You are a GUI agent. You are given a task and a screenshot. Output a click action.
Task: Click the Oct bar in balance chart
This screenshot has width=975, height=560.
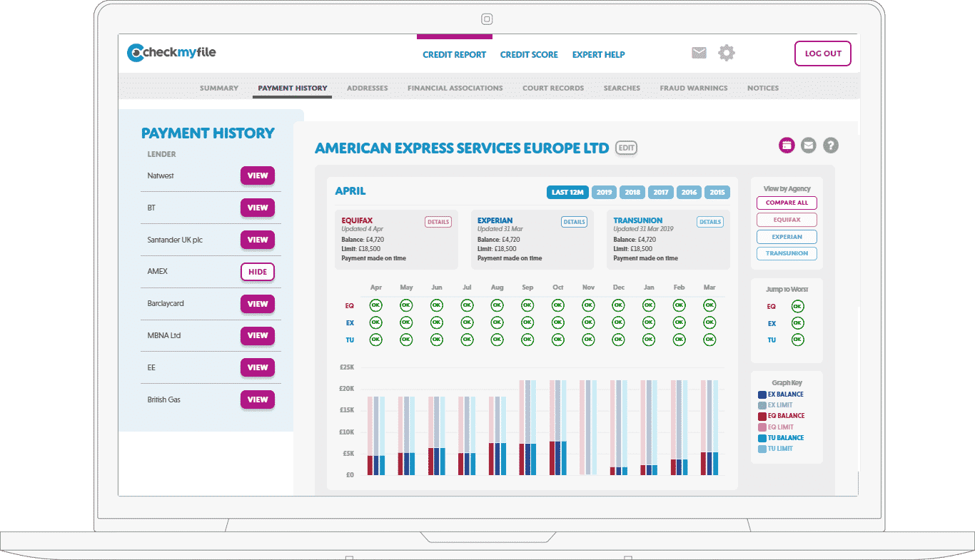tap(558, 427)
